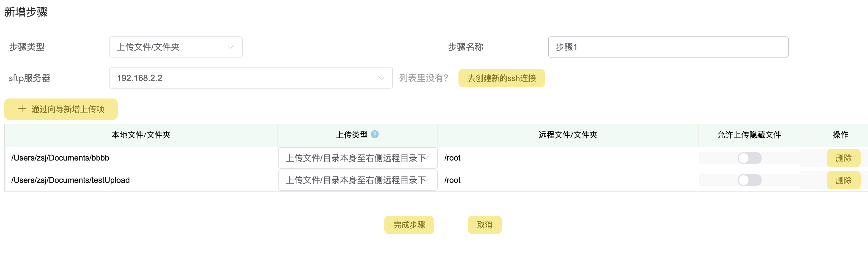The width and height of the screenshot is (868, 256).
Task: Click the /root remote path in first row
Action: [x=452, y=158]
